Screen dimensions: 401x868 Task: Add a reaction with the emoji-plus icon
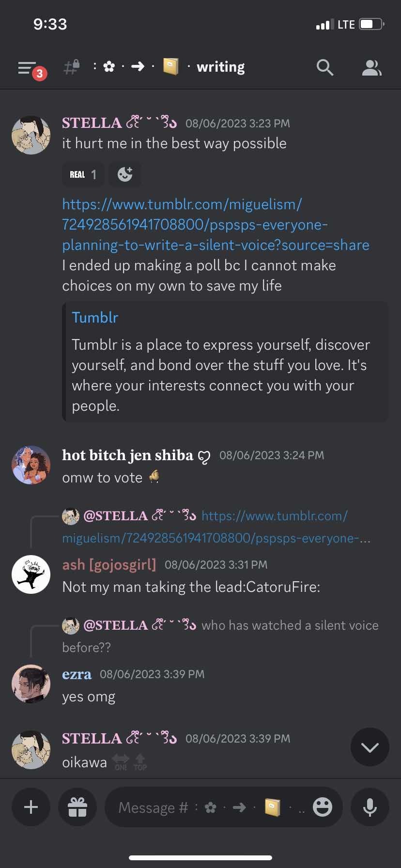(125, 174)
